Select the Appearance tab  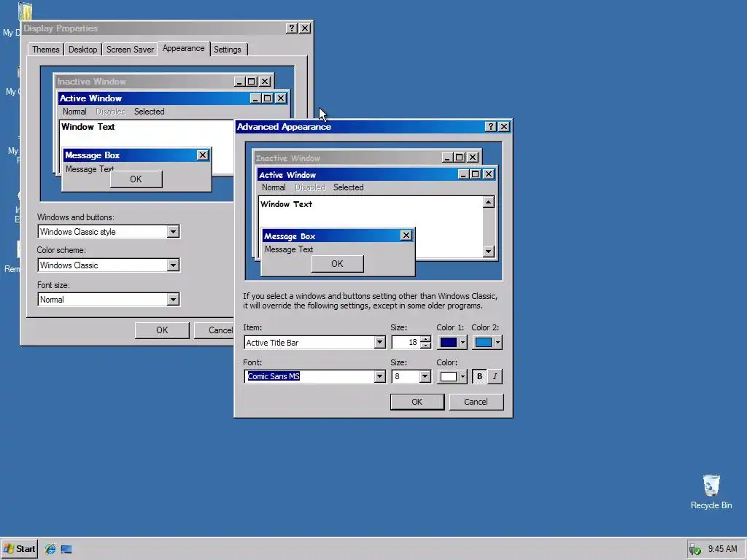click(x=183, y=48)
